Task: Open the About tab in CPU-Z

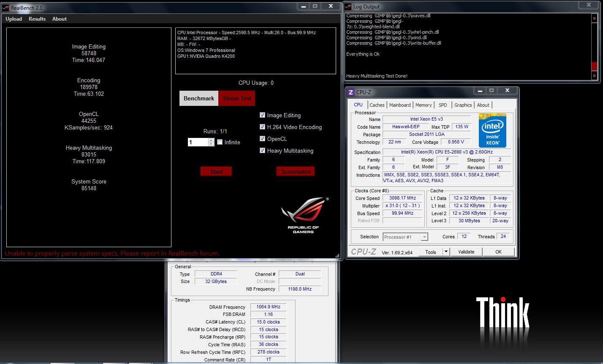Action: click(483, 105)
